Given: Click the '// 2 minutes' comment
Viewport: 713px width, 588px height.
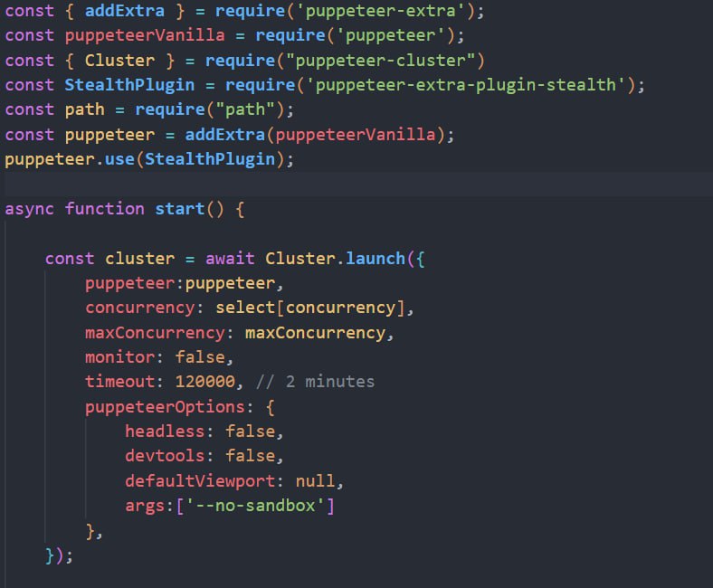Looking at the screenshot, I should coord(315,382).
